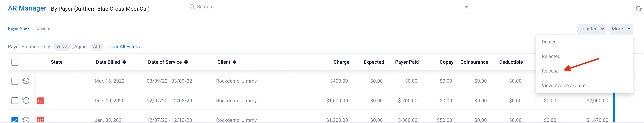
Task: Click the search magnifier icon
Action: [192, 7]
